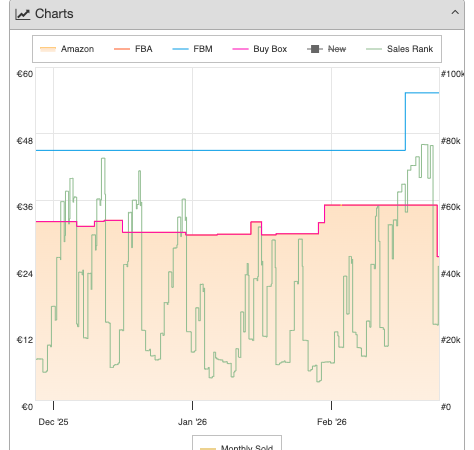The height and width of the screenshot is (450, 474).
Task: Toggle the Buy Box series in the legend
Action: (260, 49)
